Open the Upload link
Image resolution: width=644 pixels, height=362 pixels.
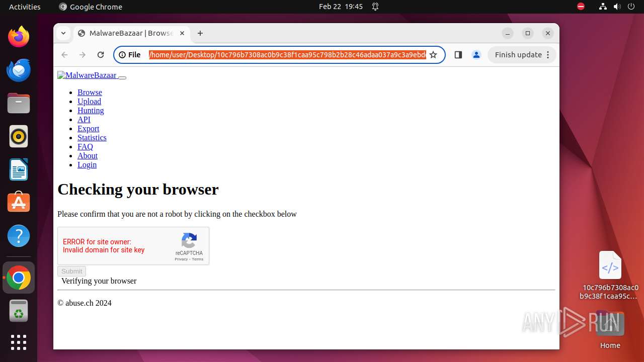pyautogui.click(x=89, y=102)
